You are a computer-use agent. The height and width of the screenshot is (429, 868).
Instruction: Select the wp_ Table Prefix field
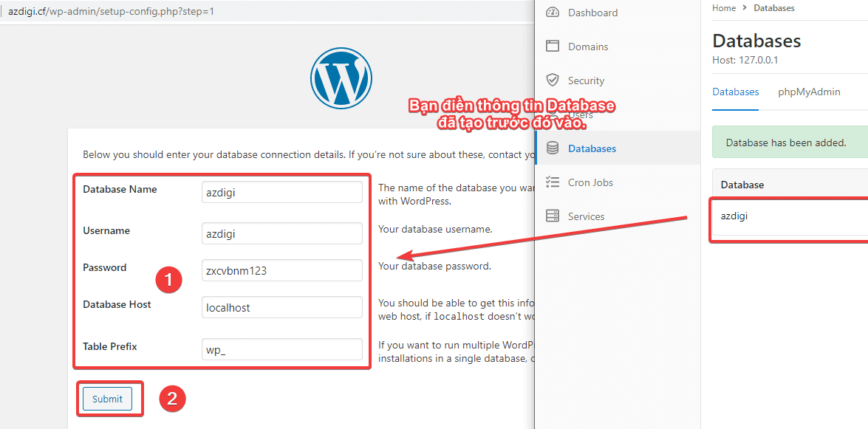[x=281, y=349]
